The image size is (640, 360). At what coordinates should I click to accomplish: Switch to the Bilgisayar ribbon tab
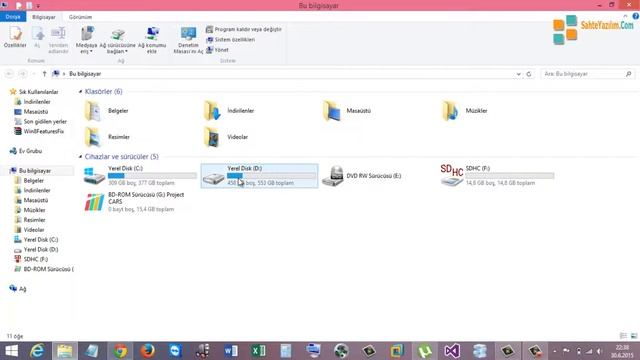pyautogui.click(x=44, y=17)
